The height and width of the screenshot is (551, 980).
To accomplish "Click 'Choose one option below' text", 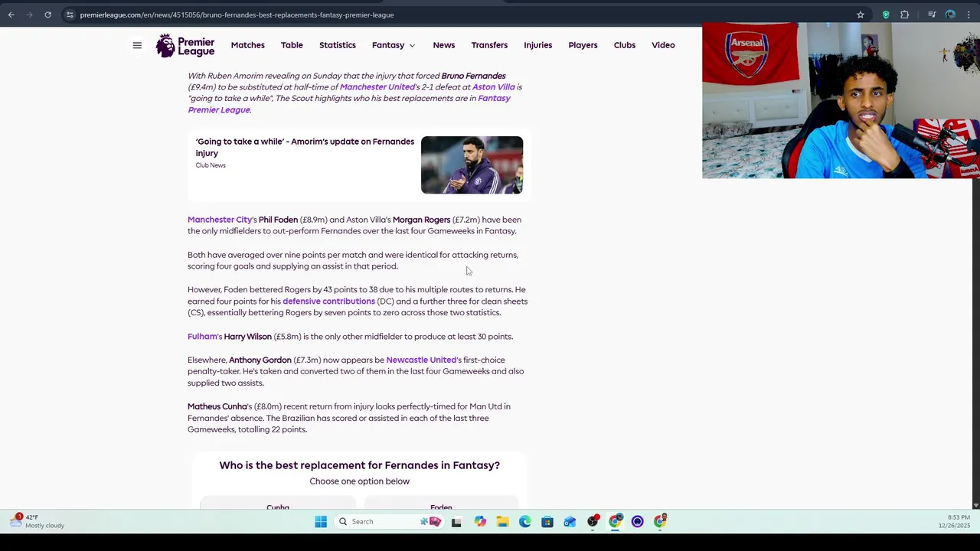I will pyautogui.click(x=359, y=481).
